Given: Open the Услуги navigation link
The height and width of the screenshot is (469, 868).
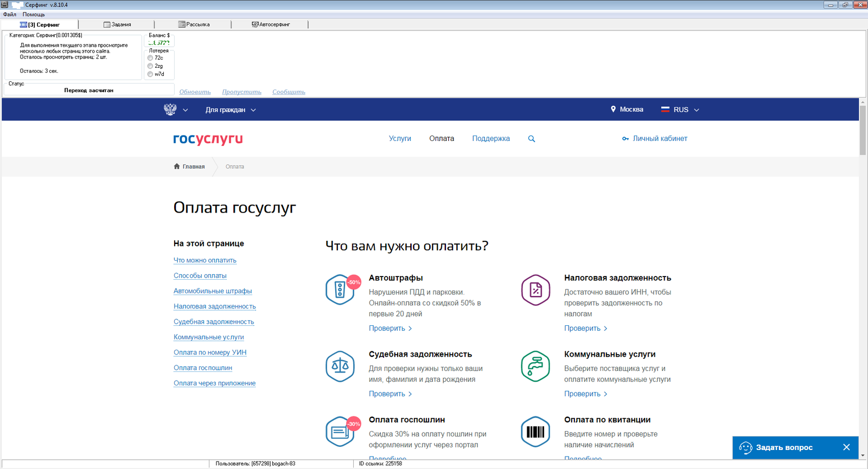Looking at the screenshot, I should [400, 139].
